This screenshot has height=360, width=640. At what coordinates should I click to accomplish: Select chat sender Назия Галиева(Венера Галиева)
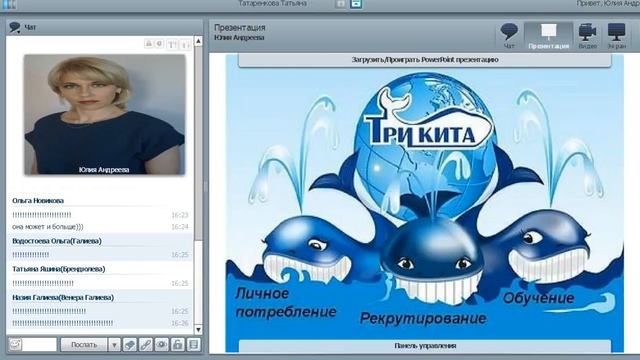click(x=63, y=298)
